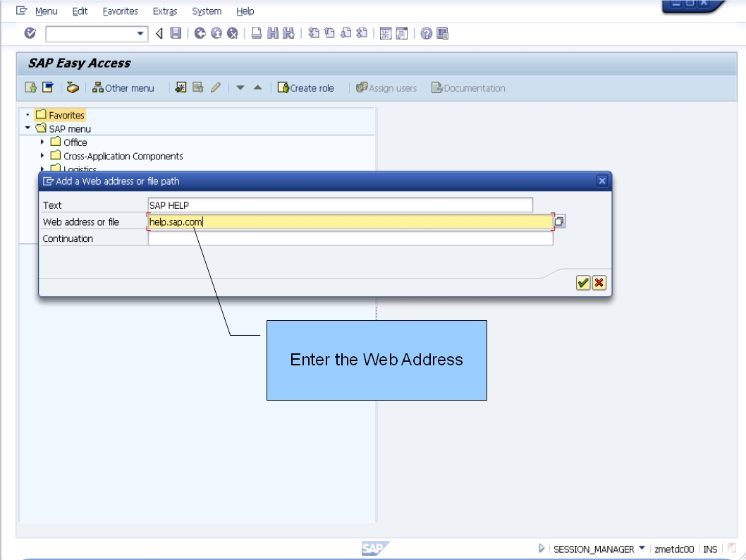746x560 pixels.
Task: Click the Save diskette icon
Action: pos(176,33)
